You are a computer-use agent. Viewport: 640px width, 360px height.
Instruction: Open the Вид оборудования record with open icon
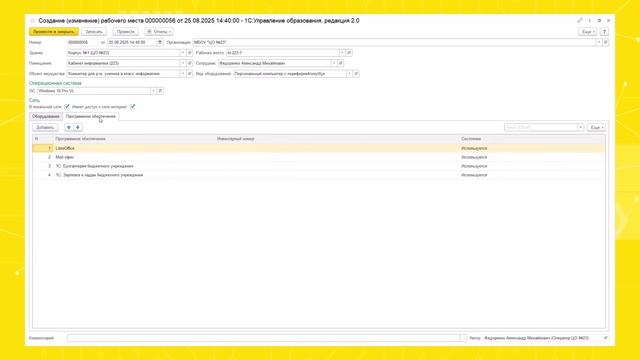(x=356, y=74)
